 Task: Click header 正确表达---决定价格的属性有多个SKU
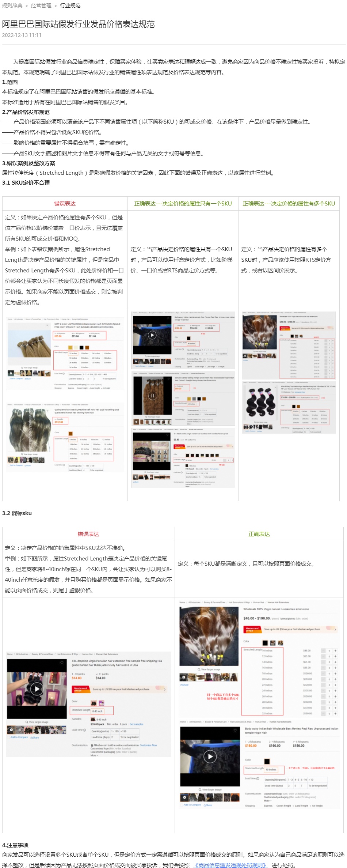coord(289,204)
